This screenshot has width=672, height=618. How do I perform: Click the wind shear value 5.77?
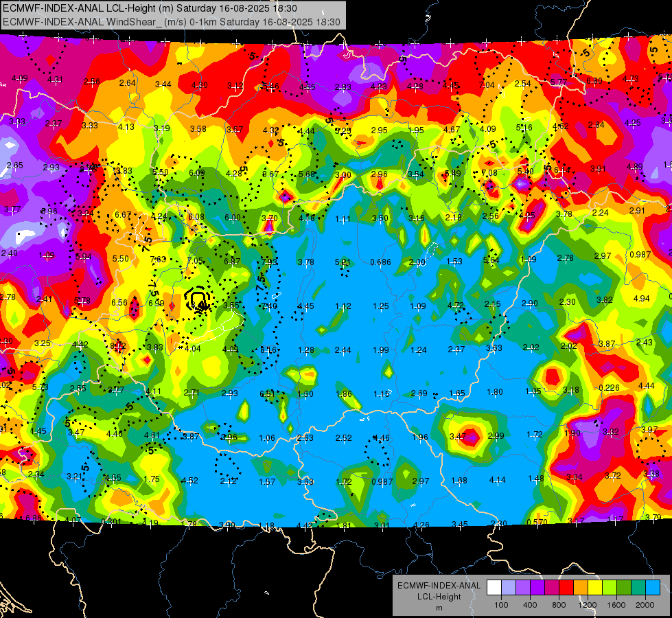coord(559,82)
